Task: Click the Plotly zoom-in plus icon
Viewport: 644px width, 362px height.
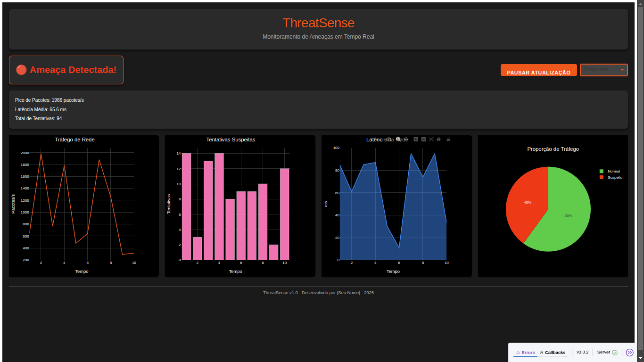Action: coord(416,139)
